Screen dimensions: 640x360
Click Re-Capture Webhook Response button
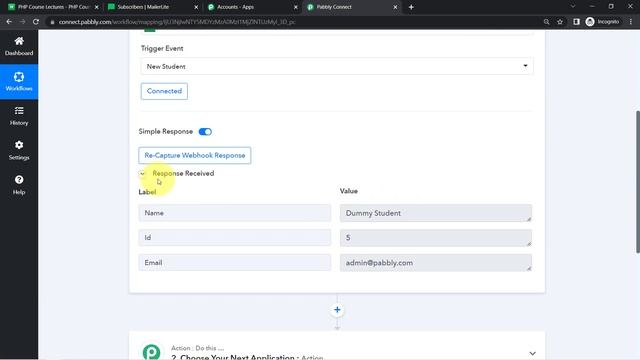tap(195, 156)
